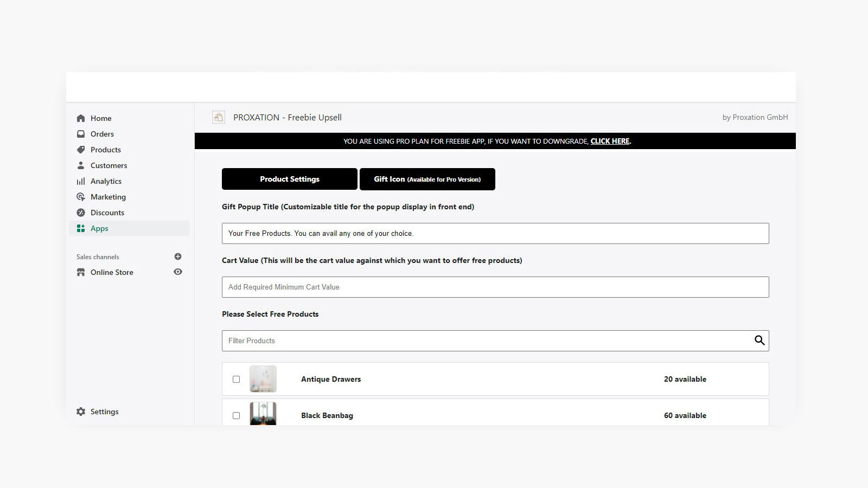Click the green Apps grid icon

(81, 228)
